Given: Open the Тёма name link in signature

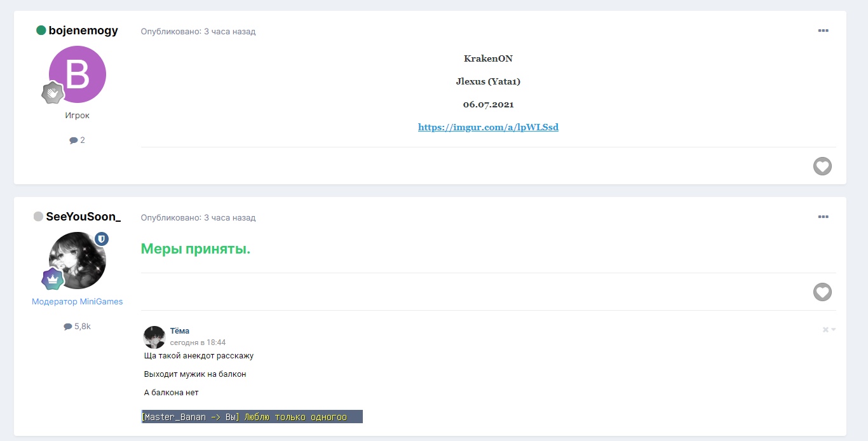Looking at the screenshot, I should click(180, 331).
